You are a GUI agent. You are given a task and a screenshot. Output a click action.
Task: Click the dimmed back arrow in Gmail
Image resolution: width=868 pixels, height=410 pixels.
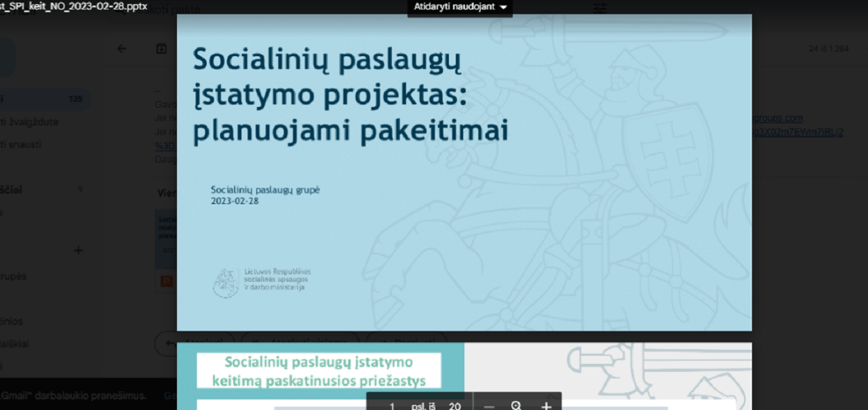point(122,49)
